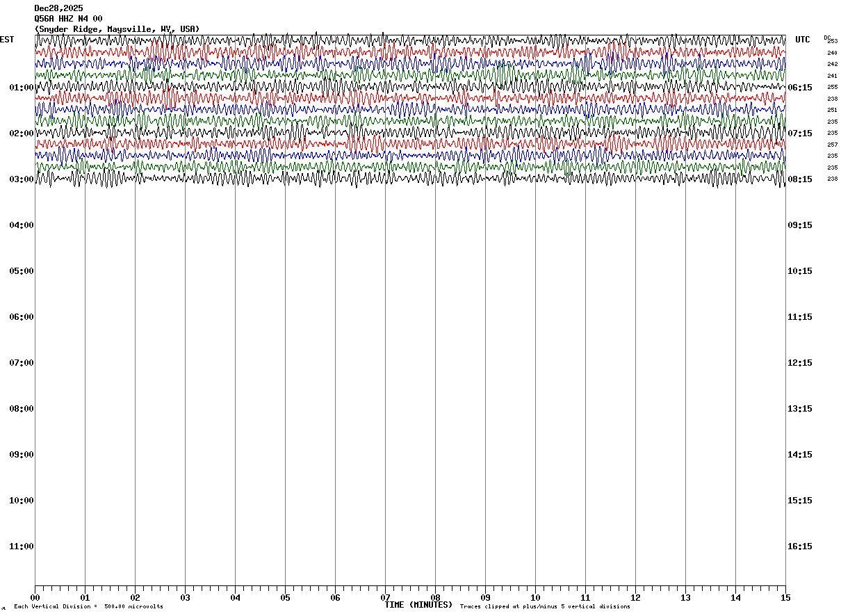Pick minute 09 on the time axis
The height and width of the screenshot is (616, 841).
pos(485,598)
